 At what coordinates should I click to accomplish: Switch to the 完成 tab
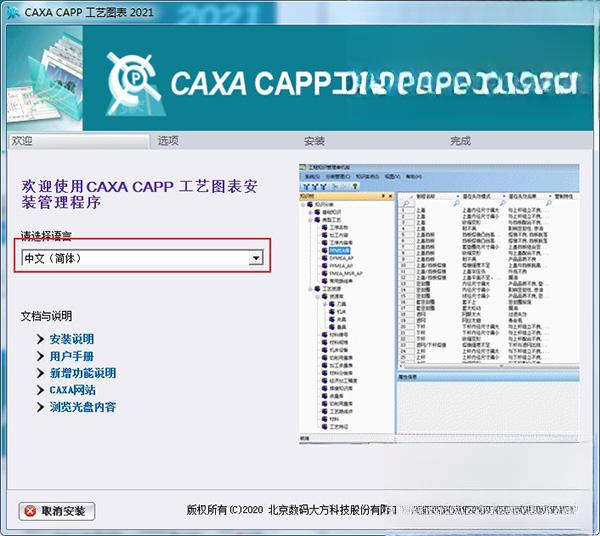pyautogui.click(x=460, y=141)
